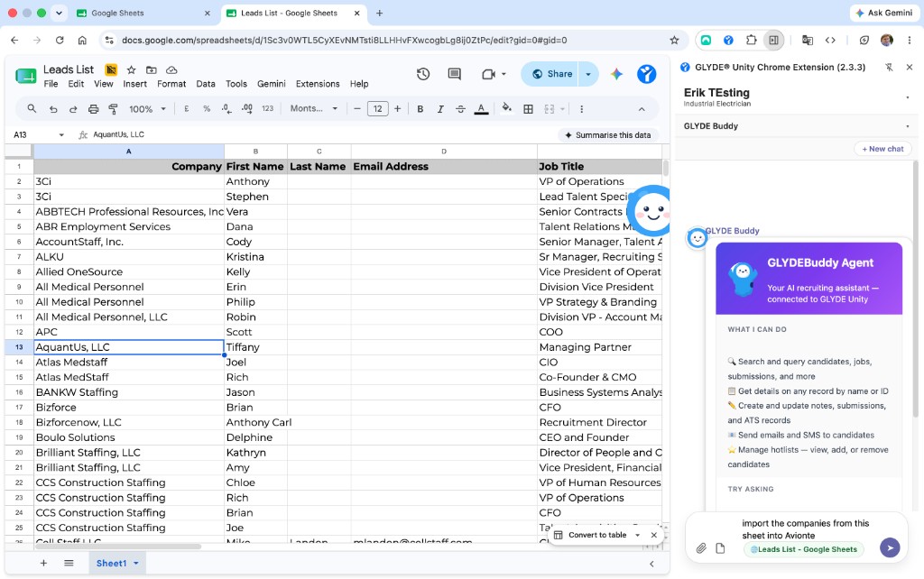Open the Gemini sparkle icon in Sheets
Screen dimensions: 924x579
click(616, 74)
